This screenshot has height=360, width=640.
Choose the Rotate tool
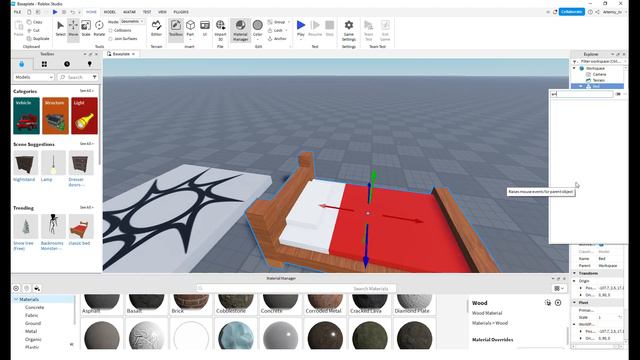pos(99,28)
